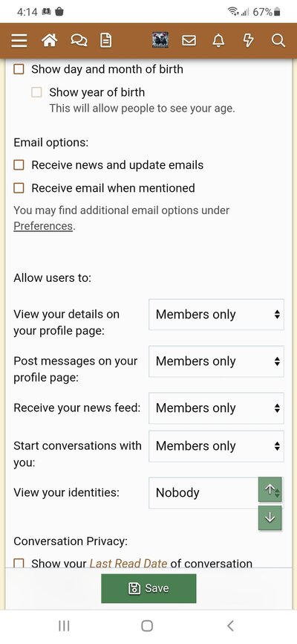Open the search magnifier icon
The height and width of the screenshot is (644, 297).
(x=278, y=40)
